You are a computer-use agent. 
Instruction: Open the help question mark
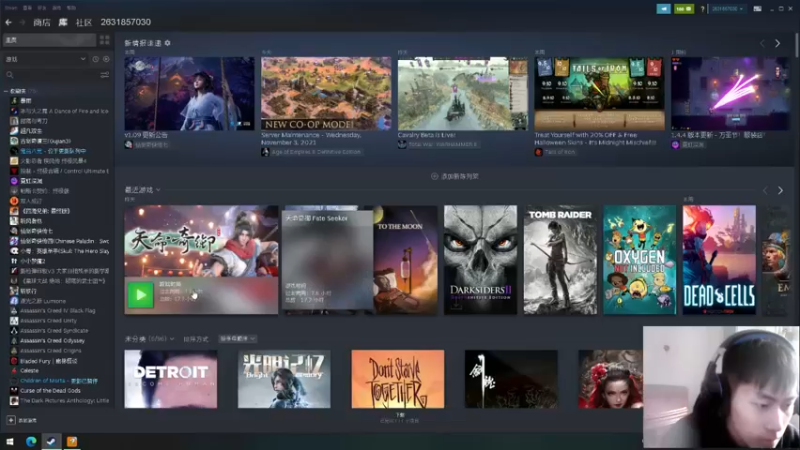(702, 9)
